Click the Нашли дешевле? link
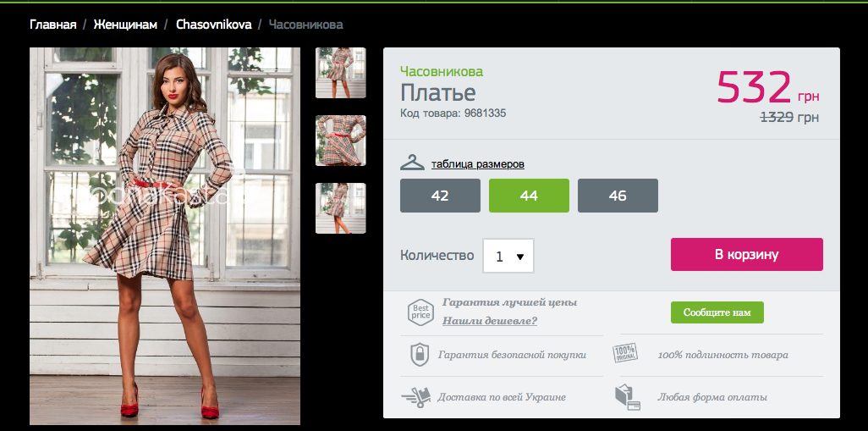The width and height of the screenshot is (868, 431). pyautogui.click(x=489, y=321)
